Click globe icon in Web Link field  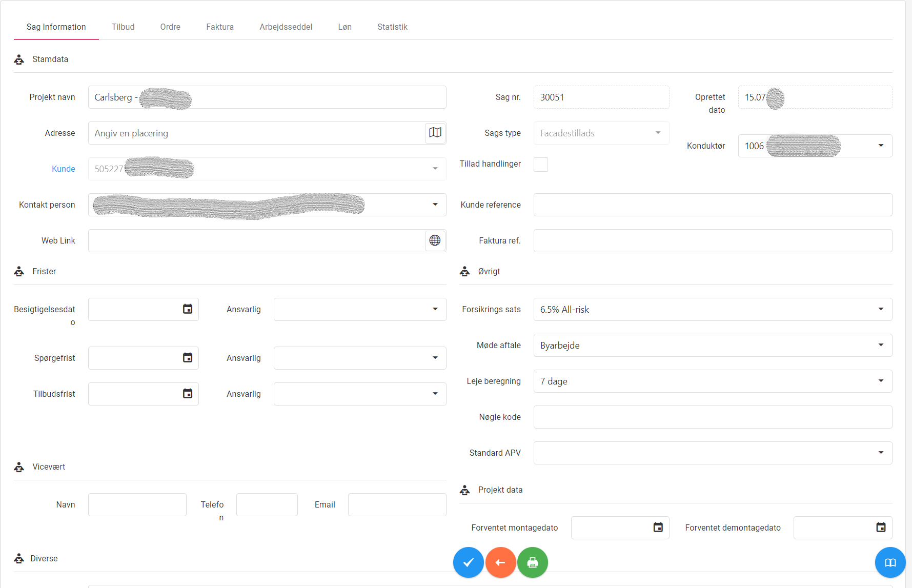pos(435,240)
